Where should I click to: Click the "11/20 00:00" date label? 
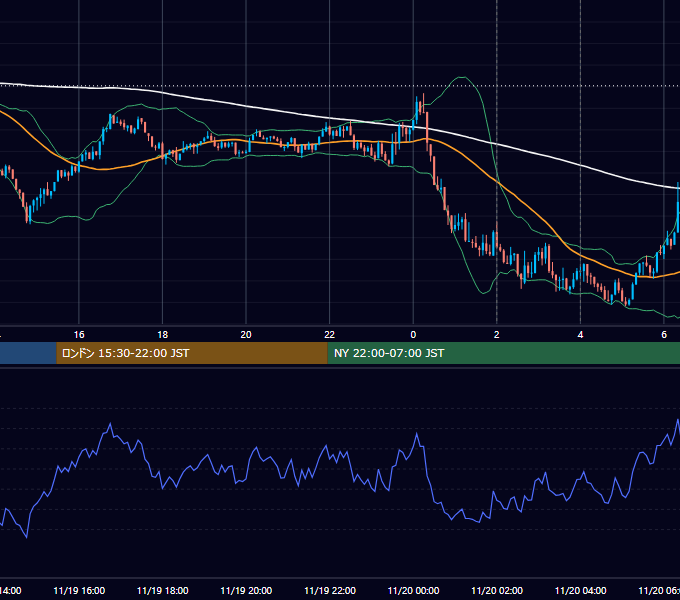click(x=413, y=591)
